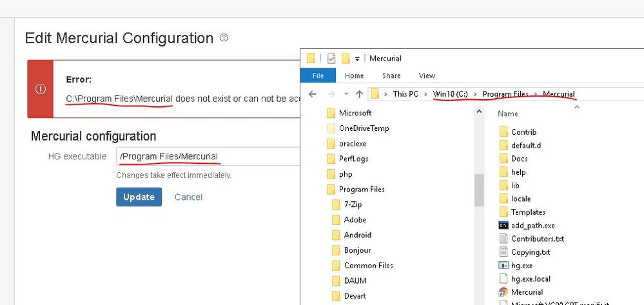
Task: Select the default.d folder icon
Action: click(x=503, y=145)
